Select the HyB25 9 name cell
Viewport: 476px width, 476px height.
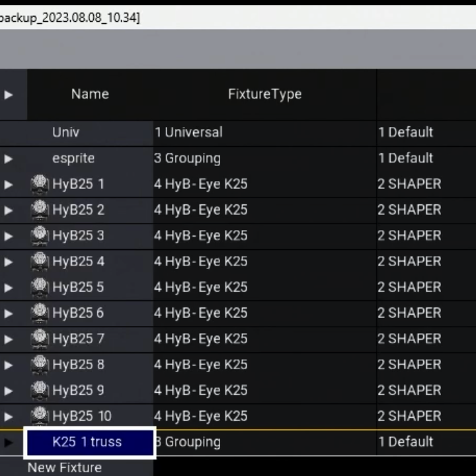[x=90, y=391]
